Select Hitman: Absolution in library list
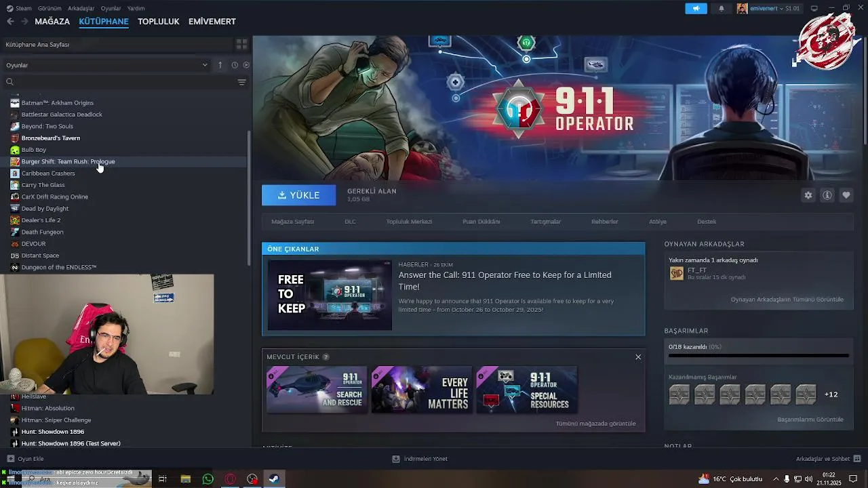 [47, 408]
